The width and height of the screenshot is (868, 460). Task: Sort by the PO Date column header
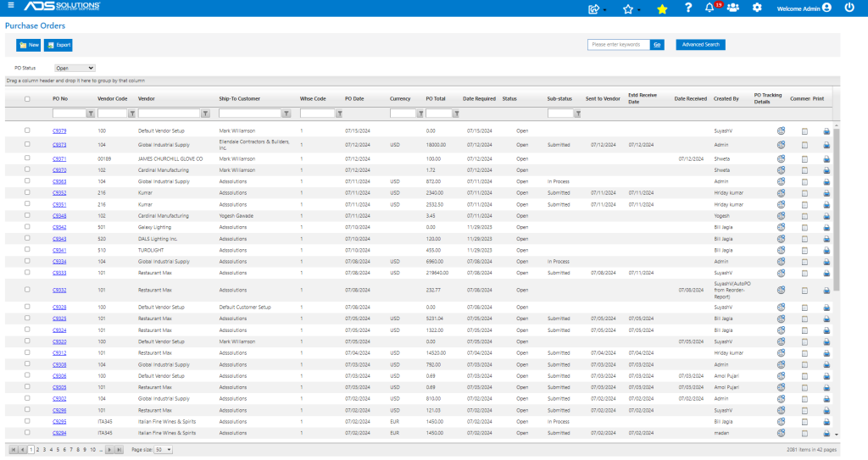point(354,99)
